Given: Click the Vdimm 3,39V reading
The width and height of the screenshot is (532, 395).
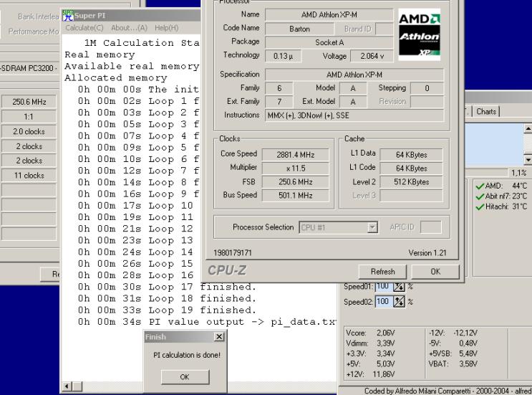Looking at the screenshot, I should point(370,343).
